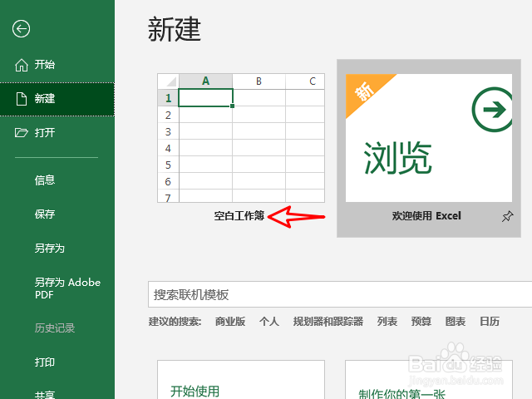Click the green arrow circle in 浏览 card
Viewport: 532px width, 399px height.
click(492, 109)
